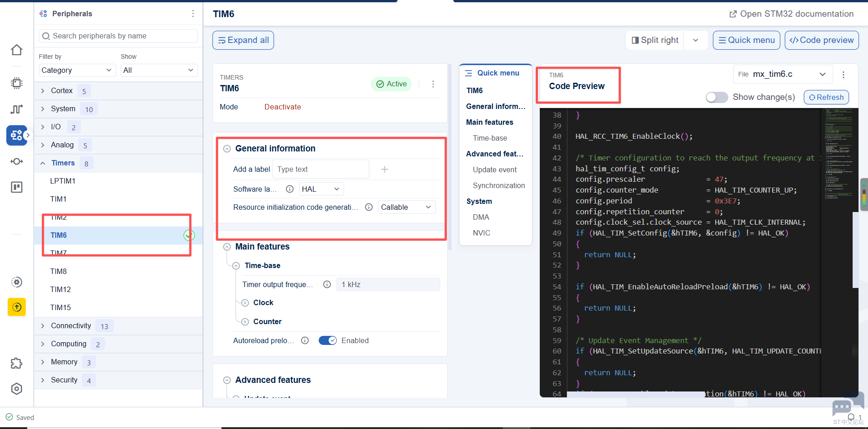This screenshot has width=868, height=429.
Task: Open STM32 documentation link
Action: (792, 14)
